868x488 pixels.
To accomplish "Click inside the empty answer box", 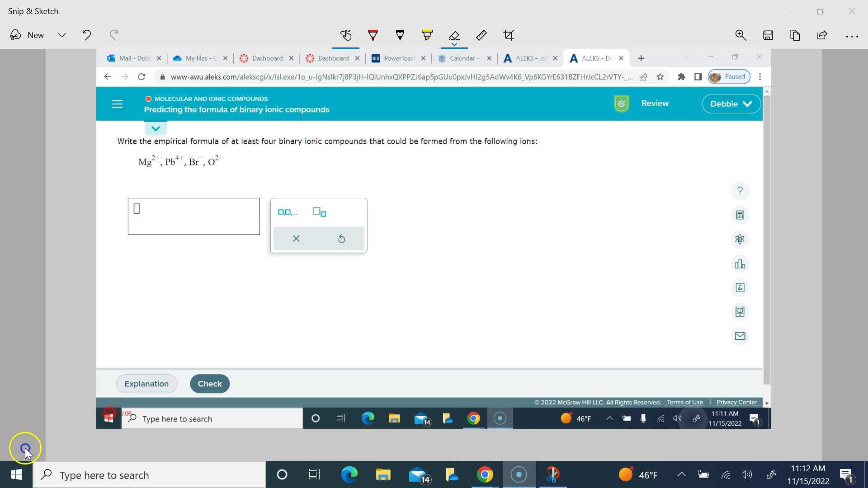I will click(193, 216).
